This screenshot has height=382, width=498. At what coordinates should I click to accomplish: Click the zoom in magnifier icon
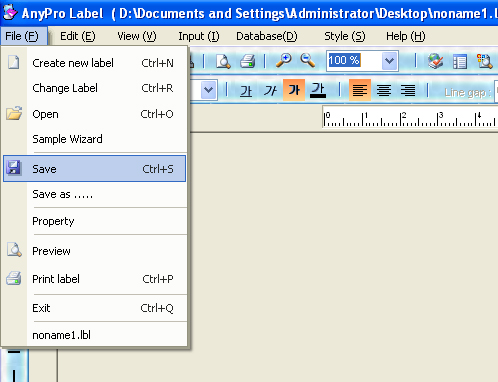click(x=284, y=61)
